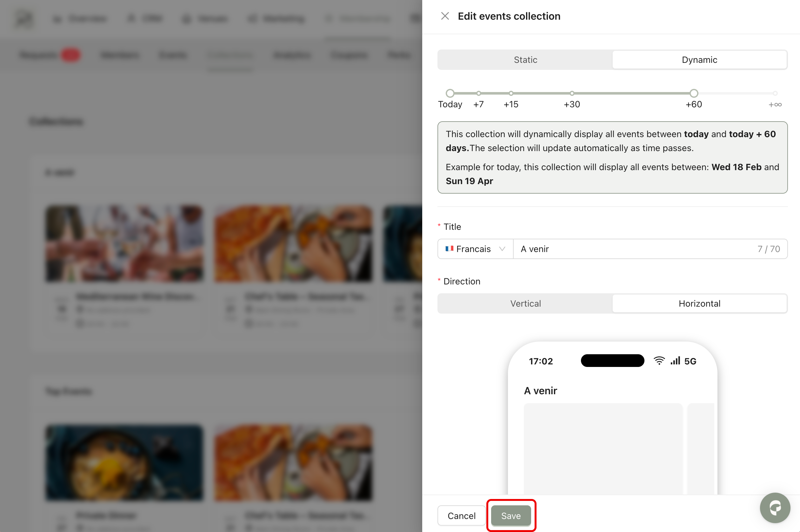
Task: Close the Edit events collection panel
Action: 444,16
